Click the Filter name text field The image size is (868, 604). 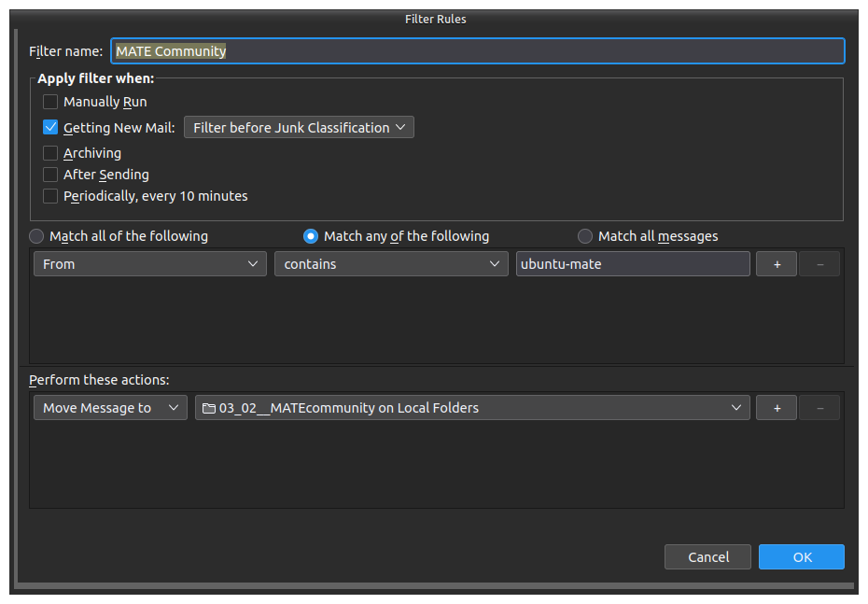477,51
